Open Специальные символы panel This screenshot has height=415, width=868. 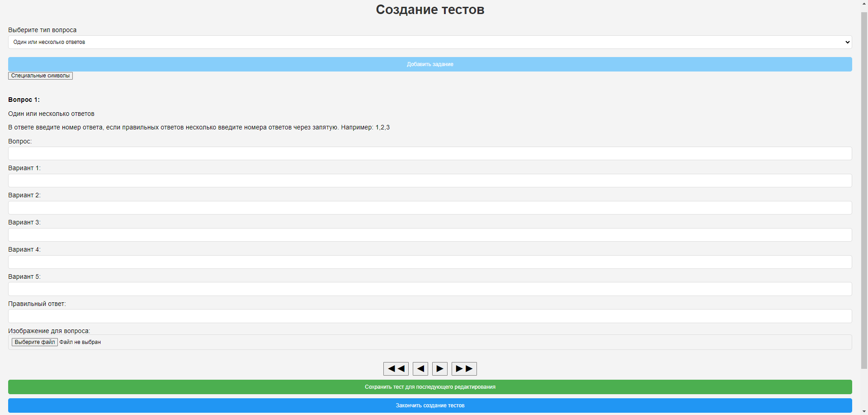40,76
